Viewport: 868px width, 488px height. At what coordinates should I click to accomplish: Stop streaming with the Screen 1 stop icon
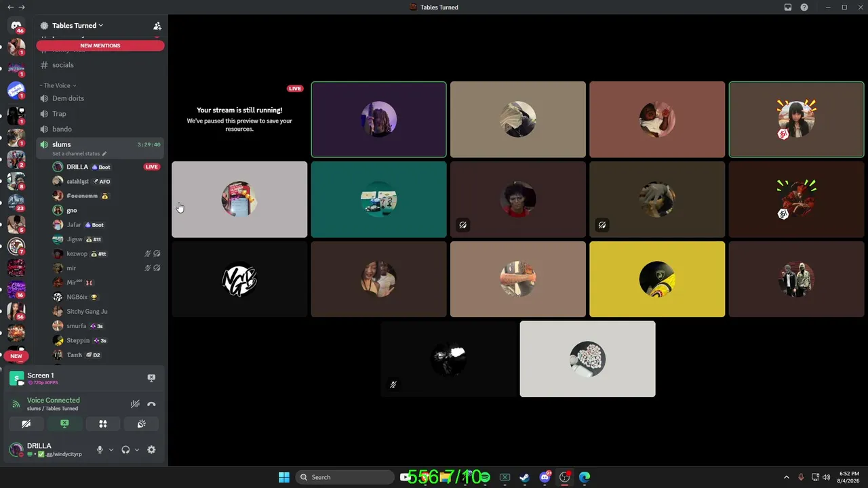(151, 378)
